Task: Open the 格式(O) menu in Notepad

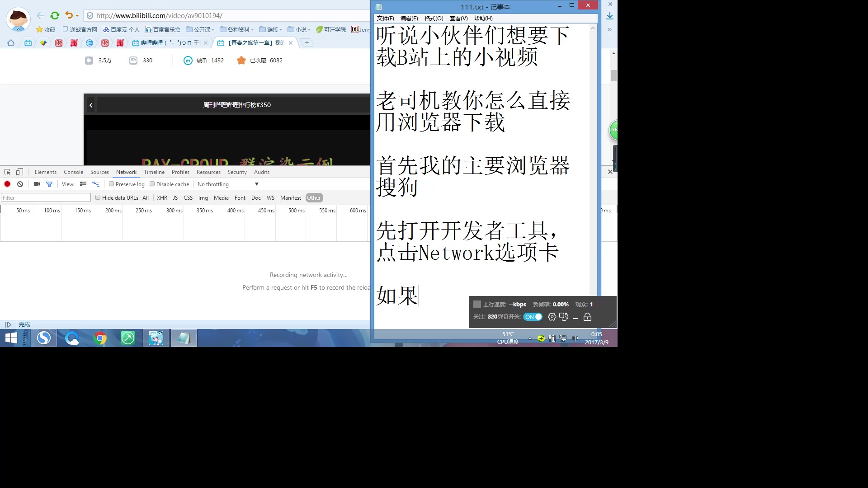Action: pos(433,19)
